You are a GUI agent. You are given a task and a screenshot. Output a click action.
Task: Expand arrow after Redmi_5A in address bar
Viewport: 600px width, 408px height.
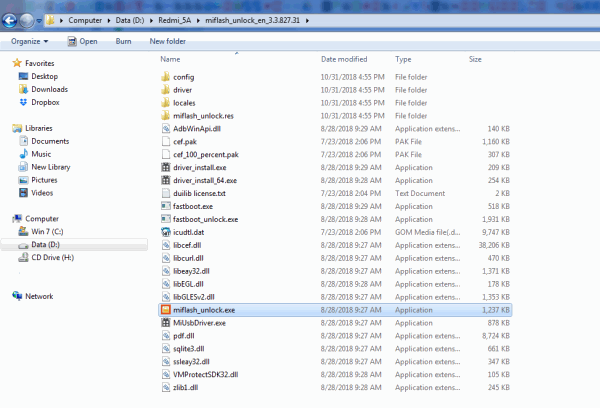(x=198, y=20)
